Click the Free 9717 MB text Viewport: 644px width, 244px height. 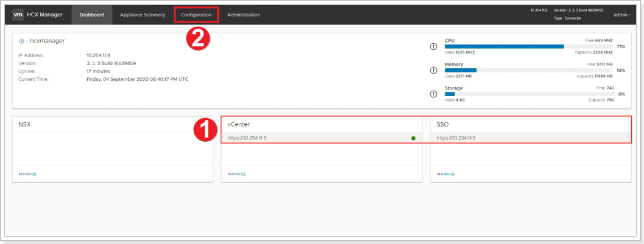coord(600,64)
